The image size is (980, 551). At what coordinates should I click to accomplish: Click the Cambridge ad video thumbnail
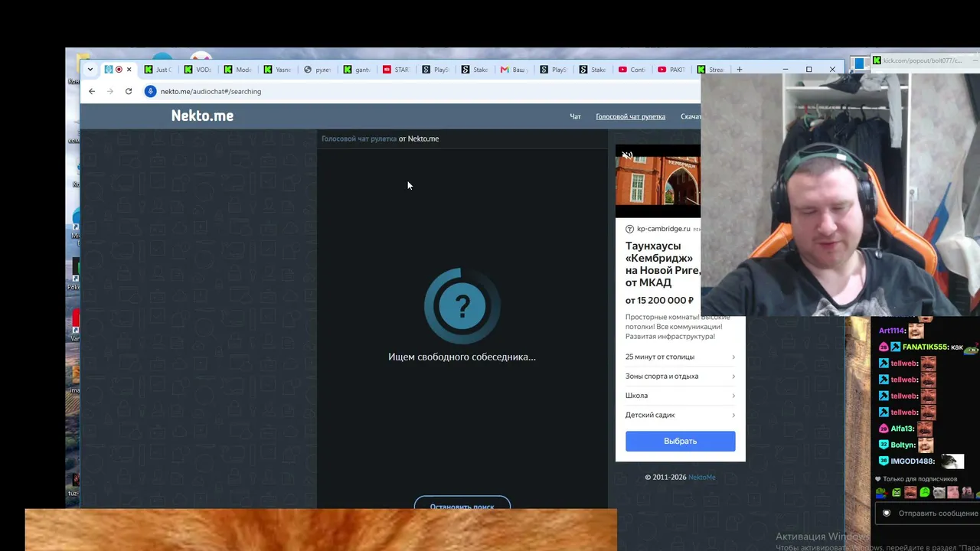pyautogui.click(x=658, y=181)
